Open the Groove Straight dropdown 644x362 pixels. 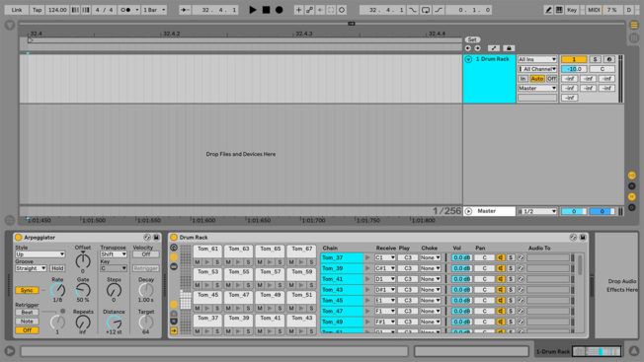pyautogui.click(x=31, y=268)
